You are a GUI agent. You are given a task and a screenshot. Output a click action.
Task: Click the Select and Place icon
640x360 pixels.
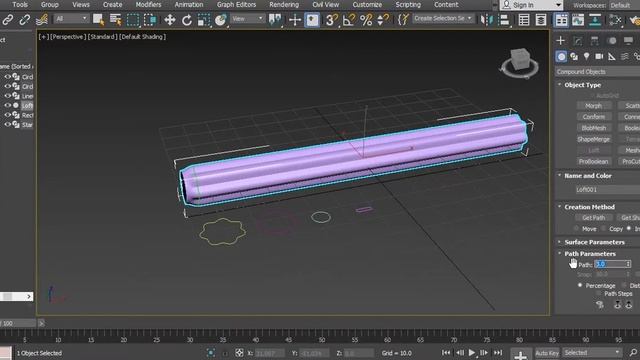(220, 20)
